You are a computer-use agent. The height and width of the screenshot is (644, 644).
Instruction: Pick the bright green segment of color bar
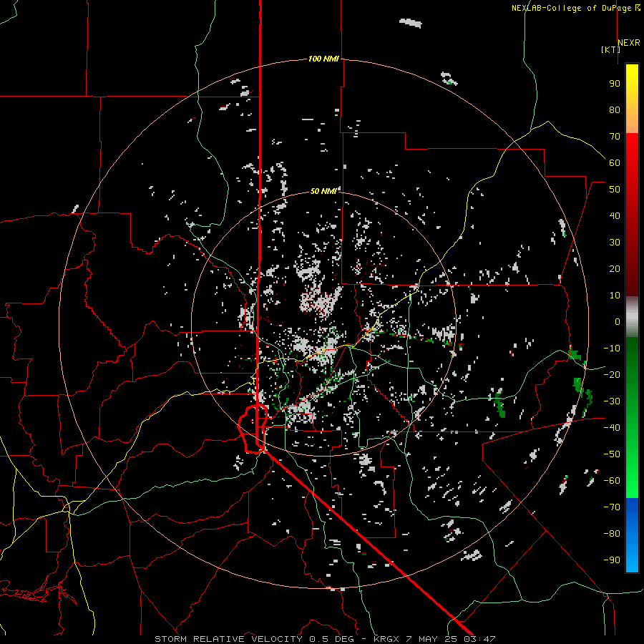click(632, 472)
